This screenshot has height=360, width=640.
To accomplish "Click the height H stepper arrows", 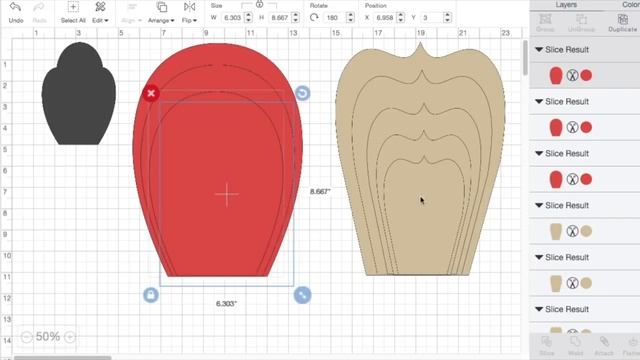I will (296, 18).
